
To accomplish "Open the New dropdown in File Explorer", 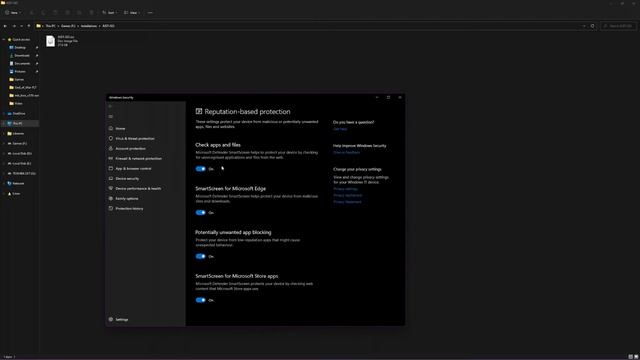I will click(x=13, y=13).
